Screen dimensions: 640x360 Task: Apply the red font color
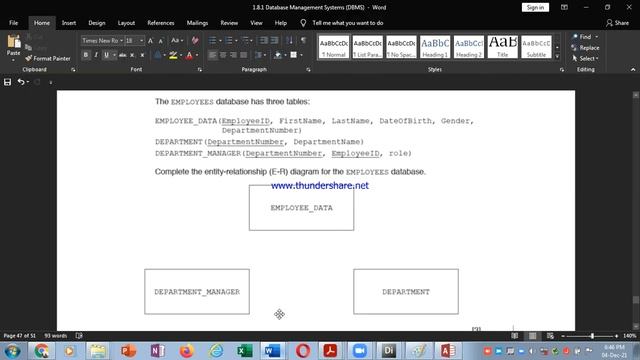point(189,55)
